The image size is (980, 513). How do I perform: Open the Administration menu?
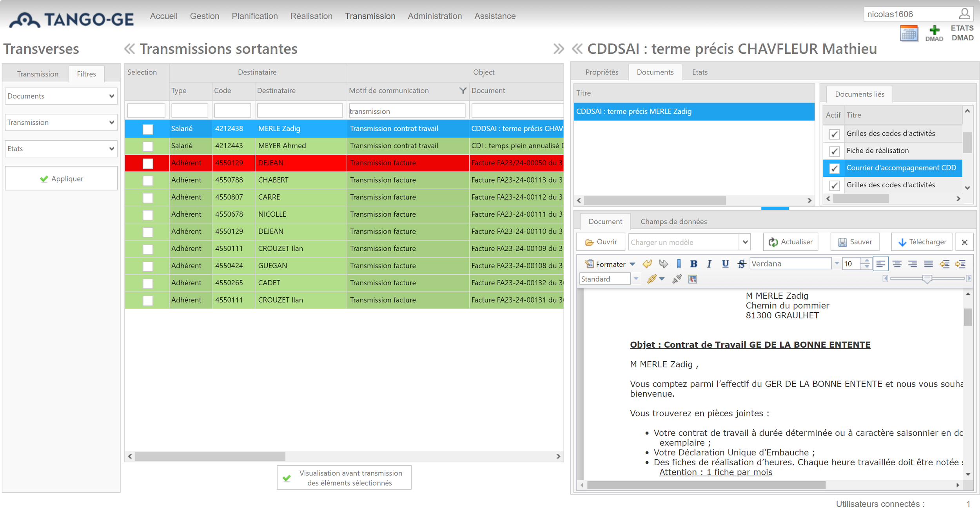435,16
